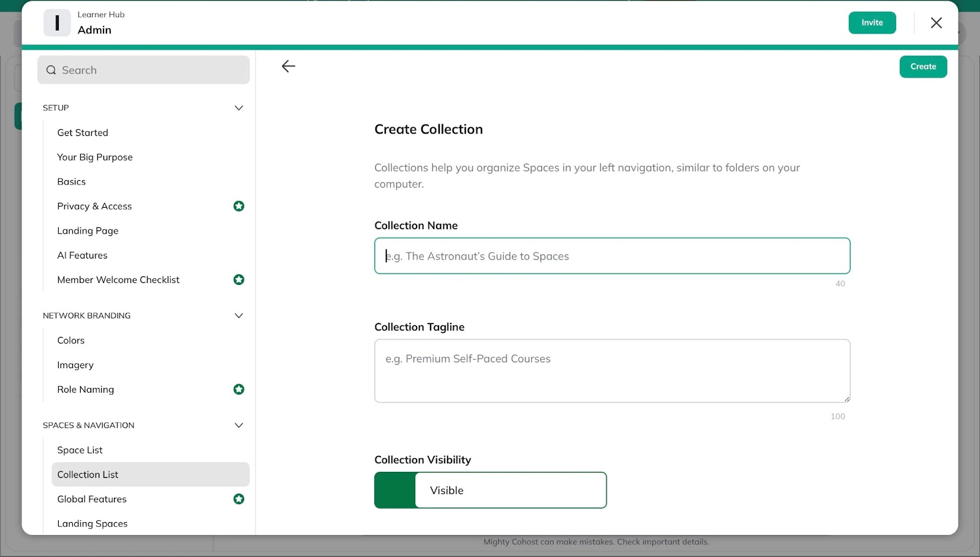Focus the Collection Name input field
This screenshot has width=980, height=557.
(612, 256)
